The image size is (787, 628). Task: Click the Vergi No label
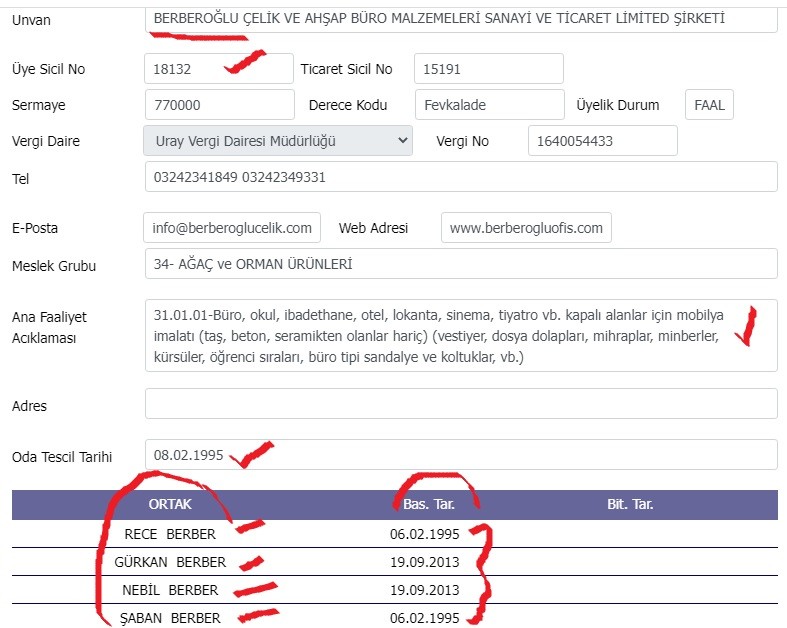tap(462, 141)
